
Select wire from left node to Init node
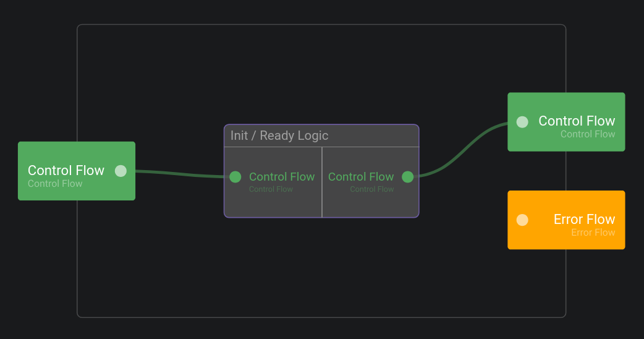point(179,174)
